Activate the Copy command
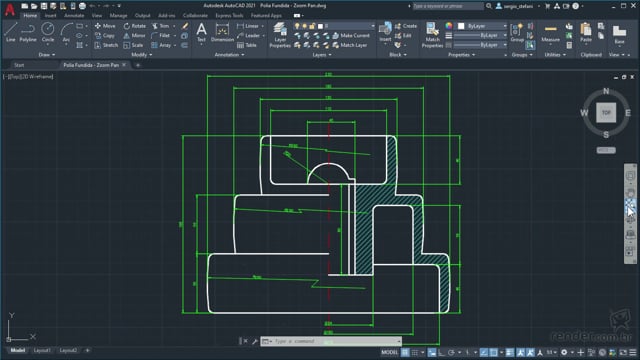This screenshot has height=360, width=640. pyautogui.click(x=104, y=36)
